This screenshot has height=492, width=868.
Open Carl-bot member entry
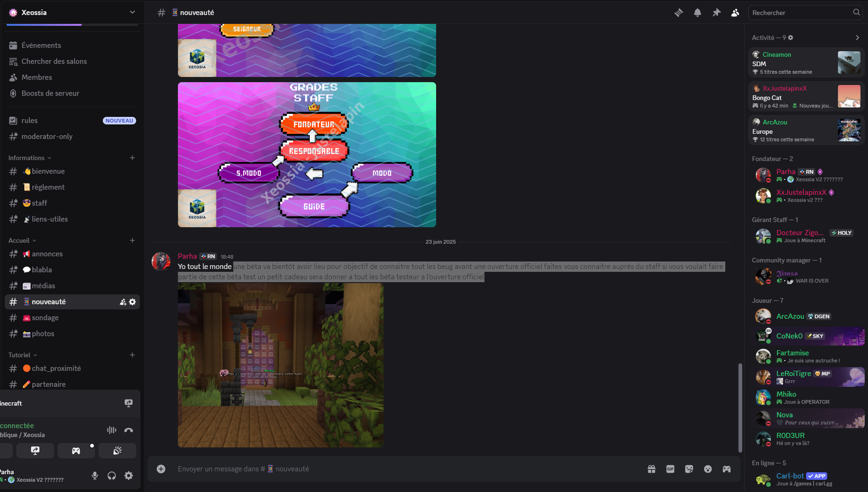[x=808, y=479]
